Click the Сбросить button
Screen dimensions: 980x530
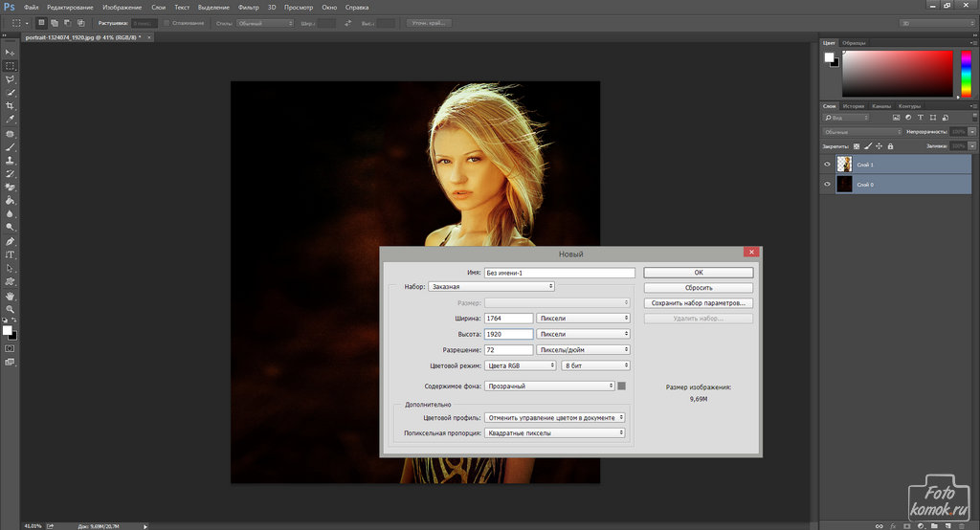tap(698, 288)
